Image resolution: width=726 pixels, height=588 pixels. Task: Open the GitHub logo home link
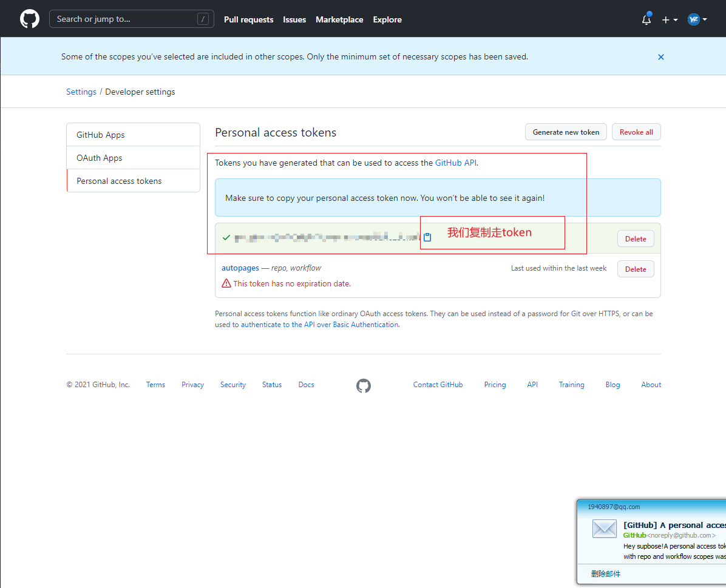30,19
